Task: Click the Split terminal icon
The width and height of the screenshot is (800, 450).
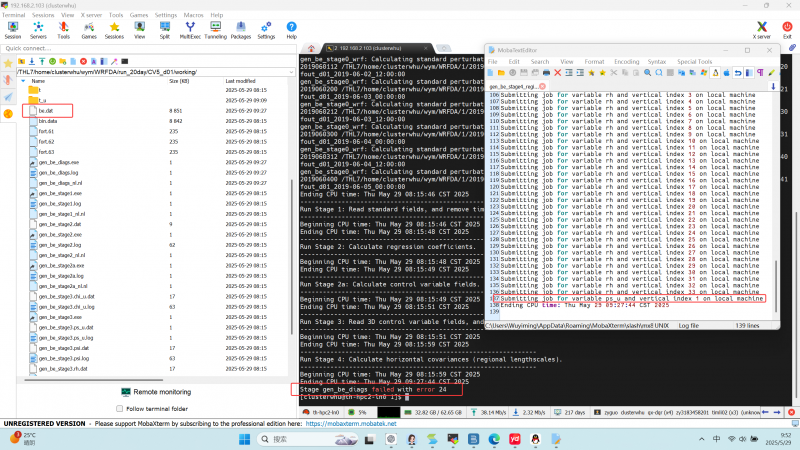Action: coord(164,29)
